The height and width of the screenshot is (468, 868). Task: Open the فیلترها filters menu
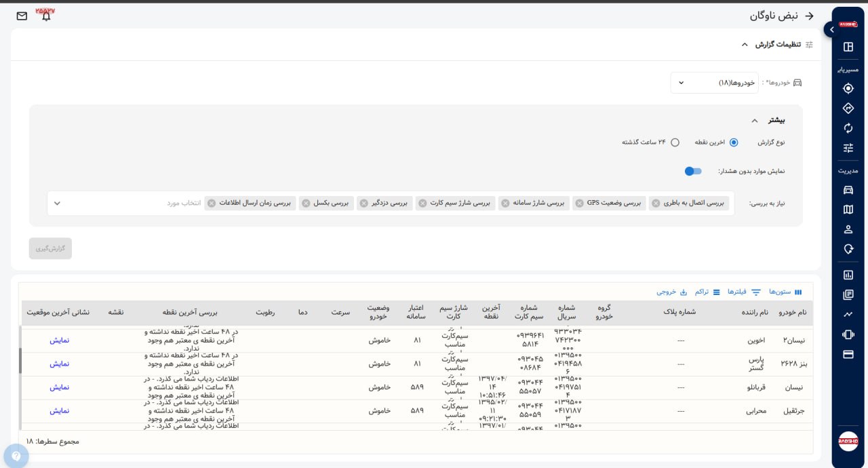pyautogui.click(x=744, y=292)
